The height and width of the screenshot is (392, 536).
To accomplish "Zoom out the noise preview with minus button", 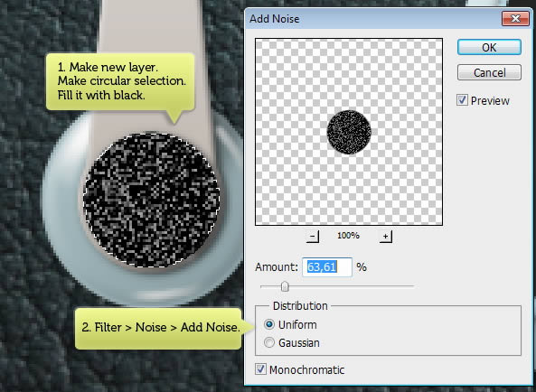I will tap(313, 236).
